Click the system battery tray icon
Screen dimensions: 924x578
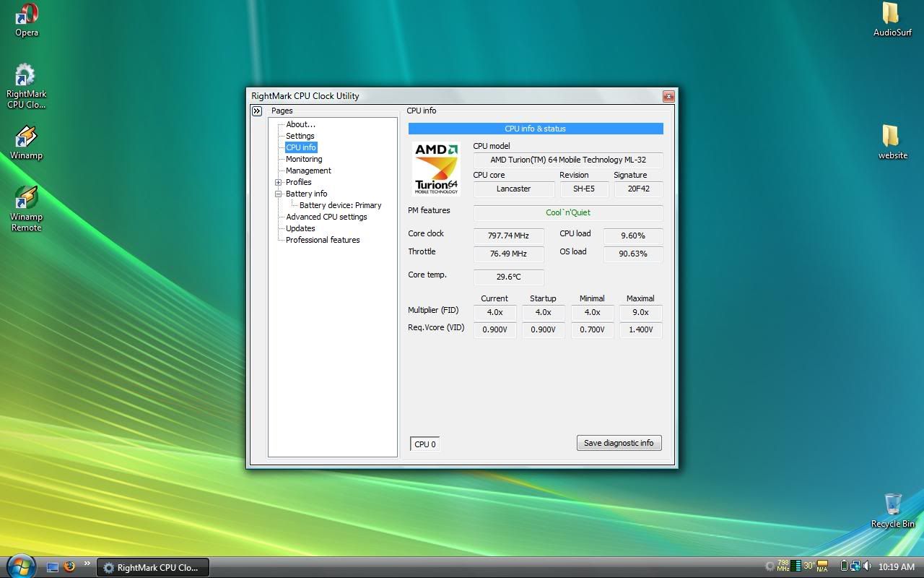tap(844, 566)
